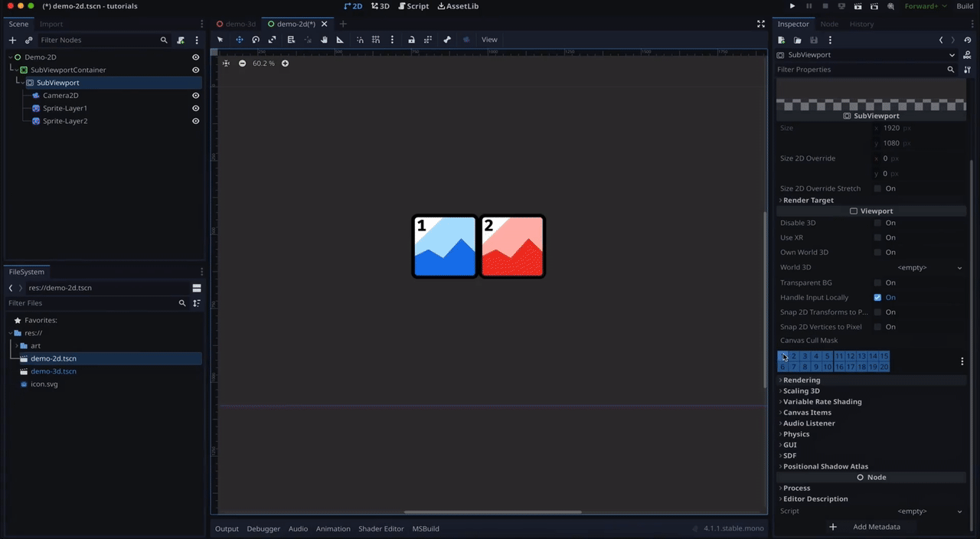Screen dimensions: 980x539
Task: Select the Ruler Mode triangle tool
Action: [340, 40]
